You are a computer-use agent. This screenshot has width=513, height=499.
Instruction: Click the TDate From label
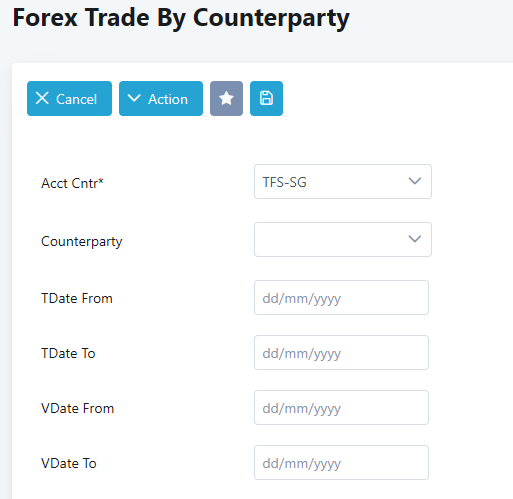[77, 298]
